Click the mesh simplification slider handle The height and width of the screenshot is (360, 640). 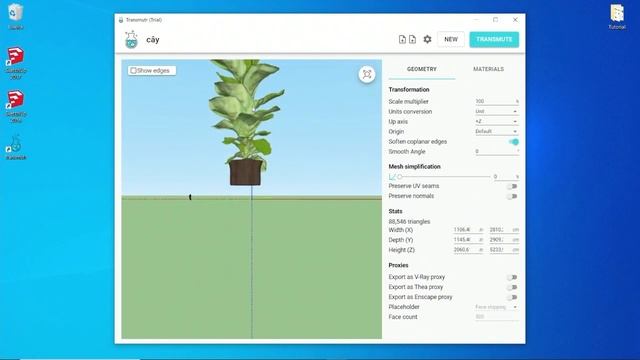400,177
